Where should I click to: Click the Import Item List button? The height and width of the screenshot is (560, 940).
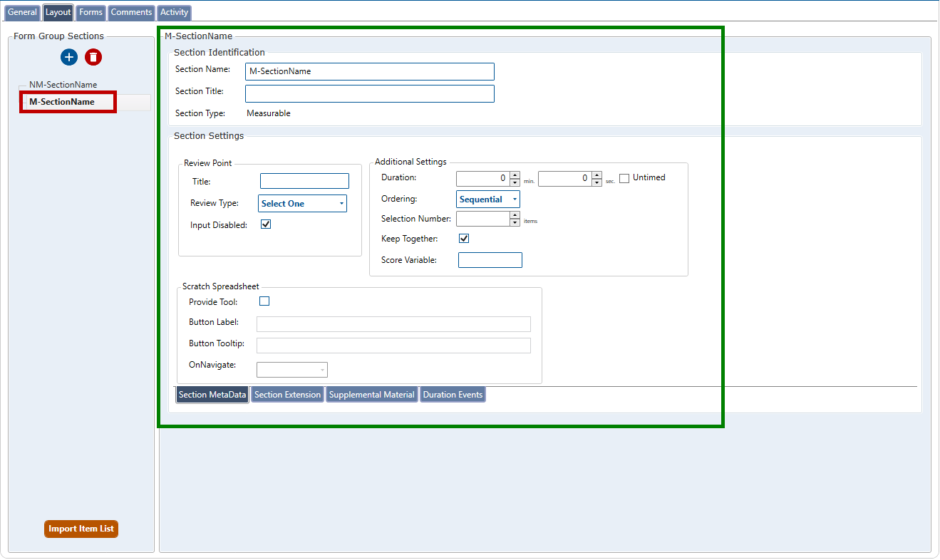pos(81,529)
